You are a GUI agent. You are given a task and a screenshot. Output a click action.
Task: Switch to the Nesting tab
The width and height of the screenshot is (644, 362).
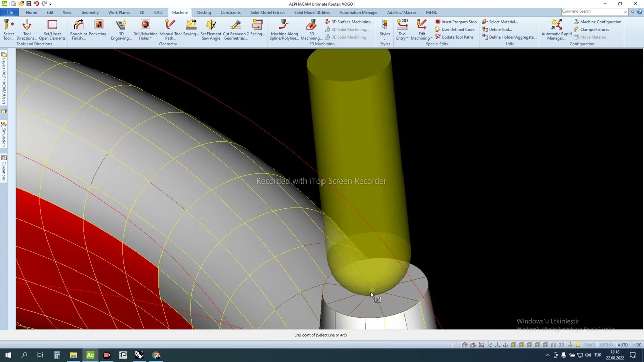tap(204, 12)
